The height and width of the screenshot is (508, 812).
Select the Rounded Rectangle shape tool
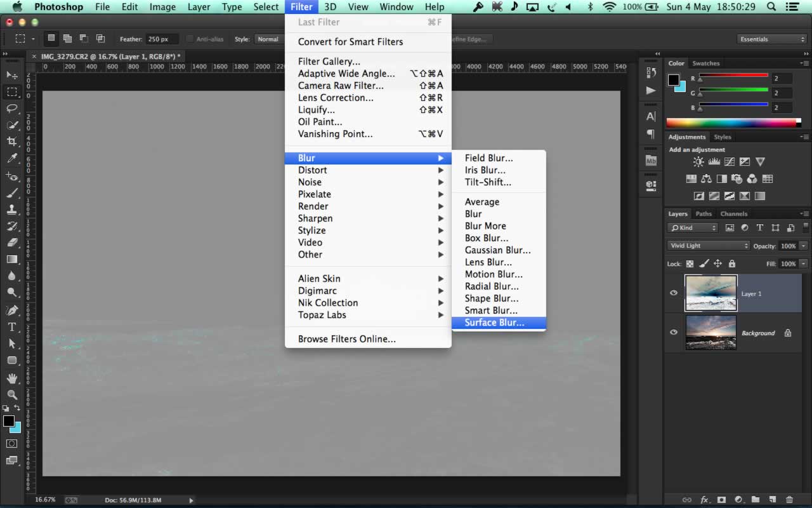coord(11,360)
